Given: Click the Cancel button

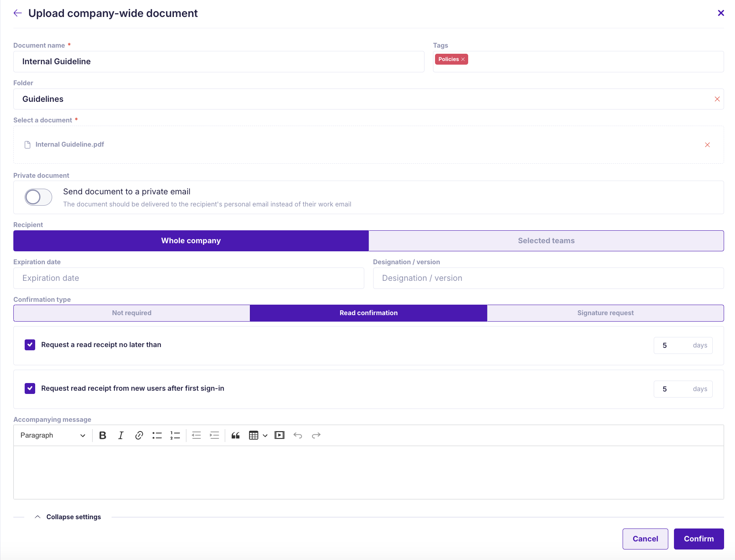Looking at the screenshot, I should click(x=645, y=539).
